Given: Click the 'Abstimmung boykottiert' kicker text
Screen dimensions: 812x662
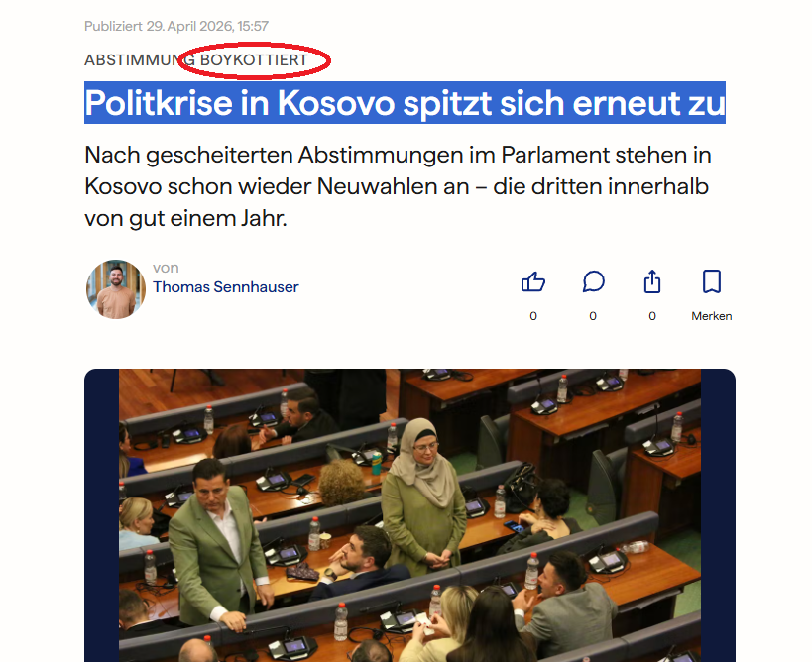Looking at the screenshot, I should [196, 60].
